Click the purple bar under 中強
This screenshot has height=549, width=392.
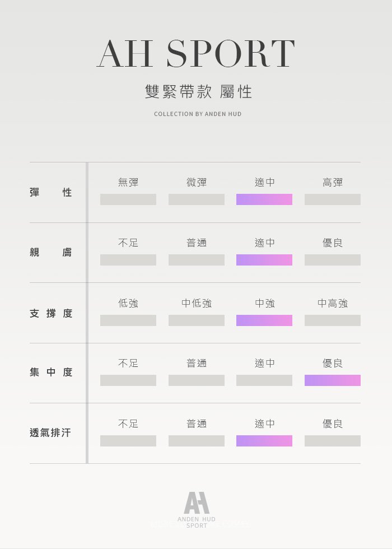(x=264, y=320)
